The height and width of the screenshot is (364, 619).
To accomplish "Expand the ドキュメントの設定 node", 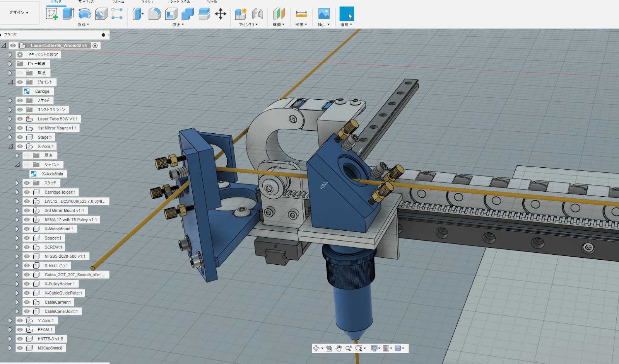I will (10, 54).
